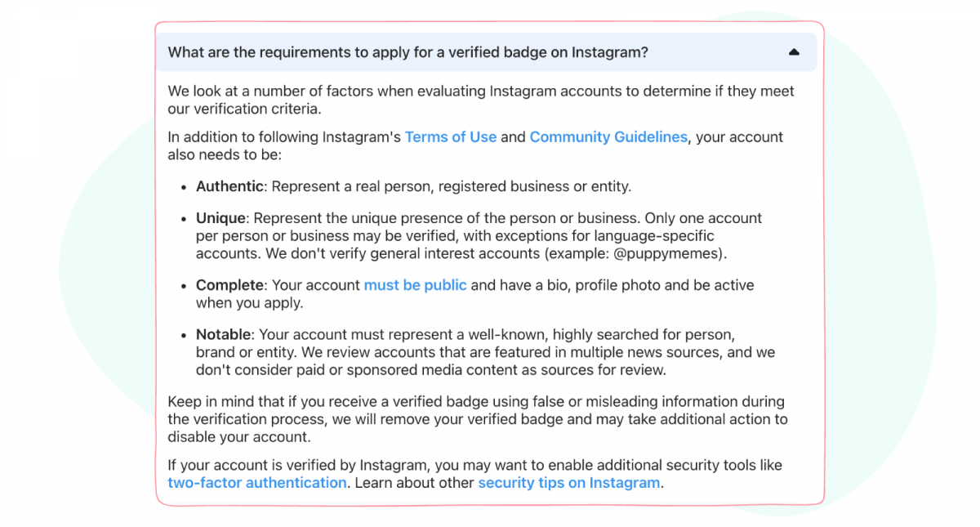Open the security tips on Instagram link

(x=568, y=483)
